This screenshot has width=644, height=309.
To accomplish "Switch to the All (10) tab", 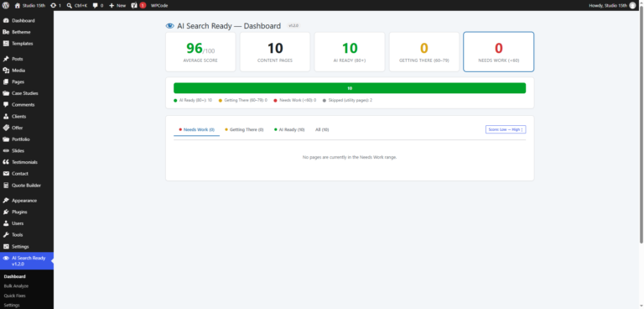I will (322, 129).
